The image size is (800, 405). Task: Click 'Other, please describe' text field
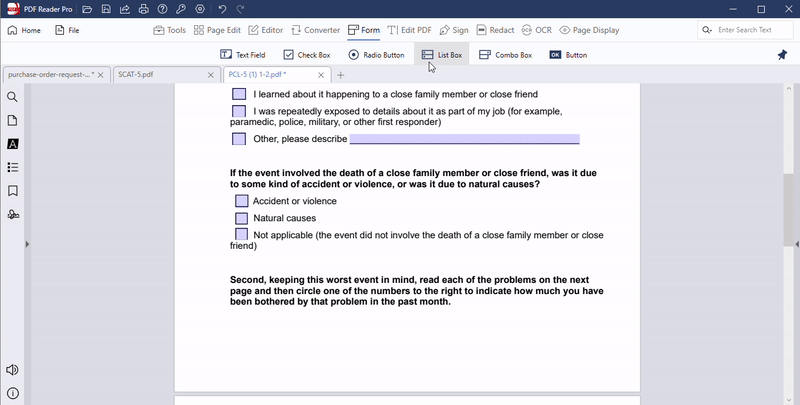pyautogui.click(x=465, y=139)
